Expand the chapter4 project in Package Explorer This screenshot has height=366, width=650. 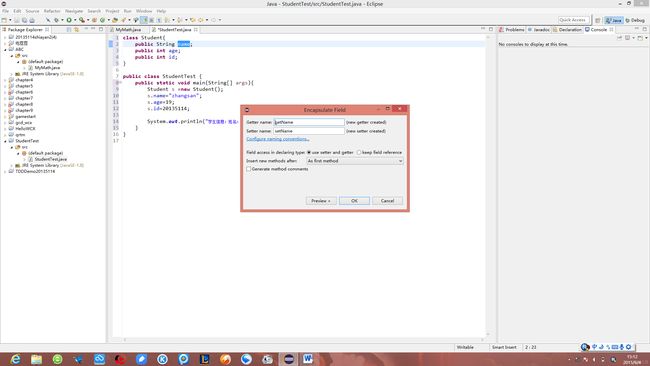click(x=5, y=80)
